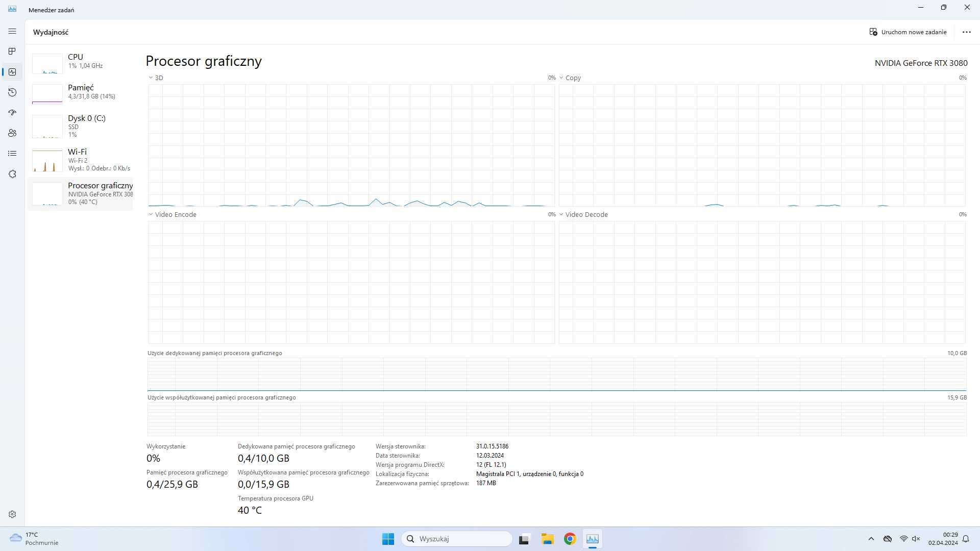Open the Users page icon in sidebar
980x551 pixels.
tap(12, 133)
